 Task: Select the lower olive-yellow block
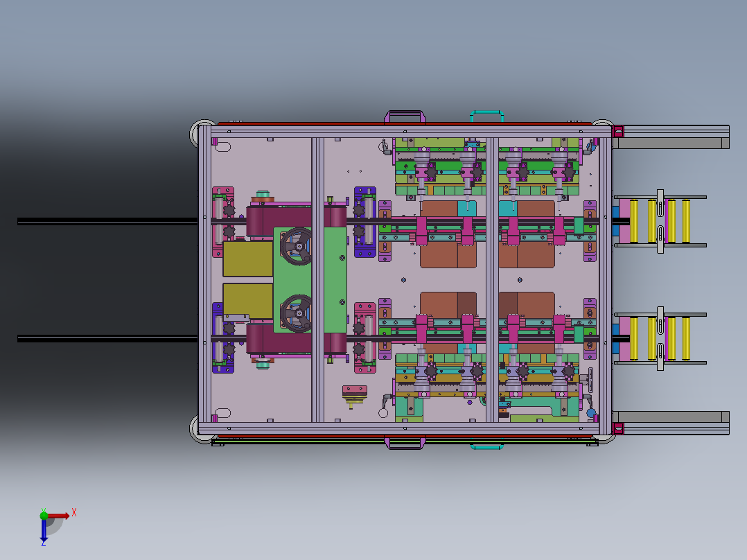click(x=248, y=301)
